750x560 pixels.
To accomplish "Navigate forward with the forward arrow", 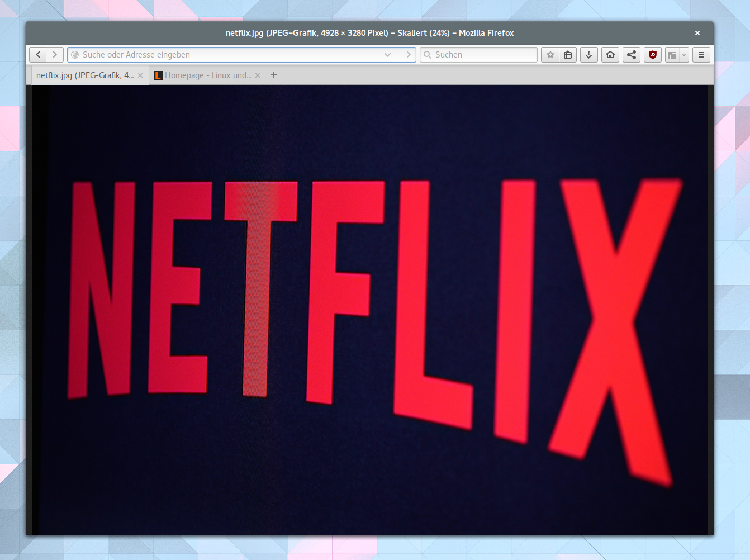I will pyautogui.click(x=54, y=54).
